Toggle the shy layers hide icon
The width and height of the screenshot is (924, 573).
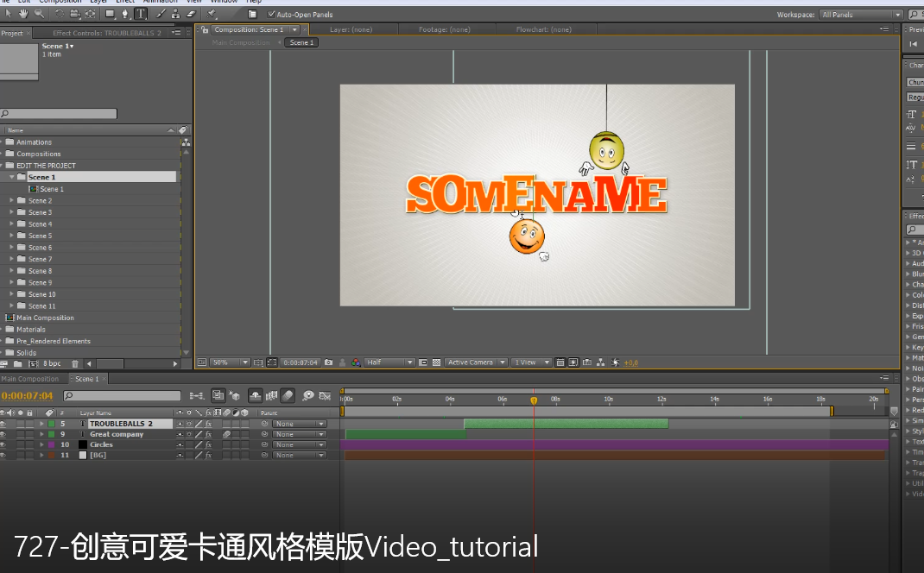(255, 396)
